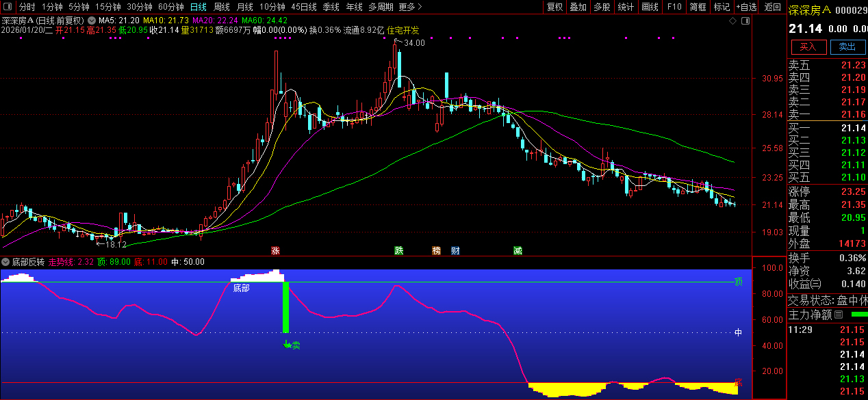The width and height of the screenshot is (868, 400).
Task: Click the 买入 buy button
Action: (808, 46)
